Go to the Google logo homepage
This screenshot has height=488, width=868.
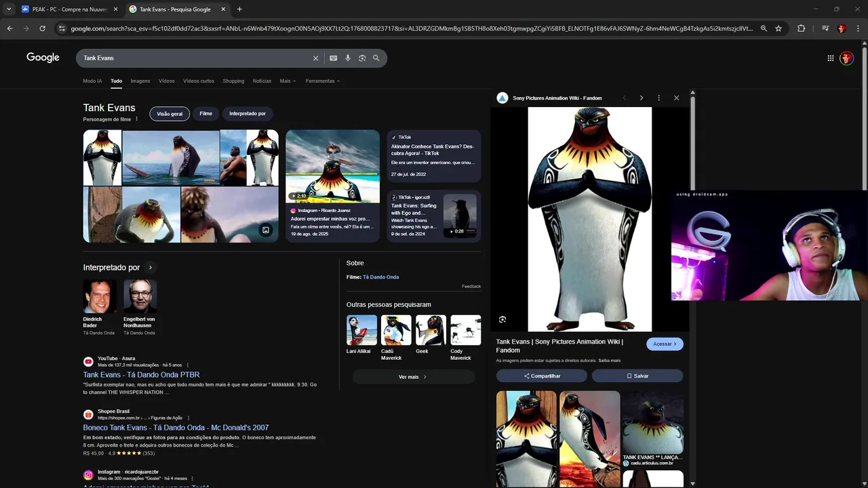43,58
